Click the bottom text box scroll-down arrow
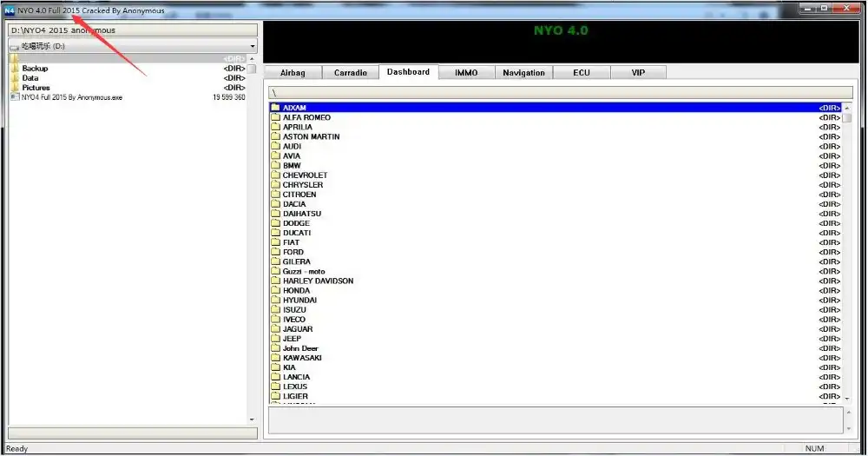The height and width of the screenshot is (456, 868). 848,428
